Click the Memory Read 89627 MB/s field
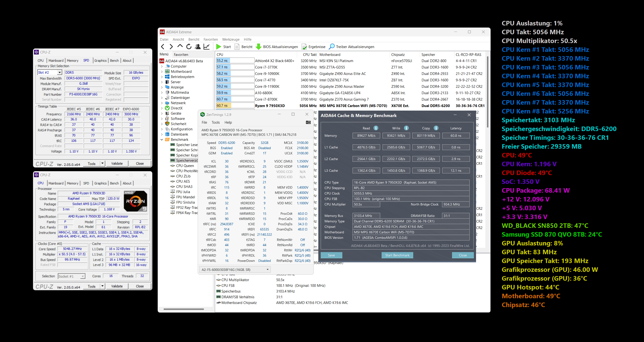This screenshot has width=644, height=342. pyautogui.click(x=366, y=136)
